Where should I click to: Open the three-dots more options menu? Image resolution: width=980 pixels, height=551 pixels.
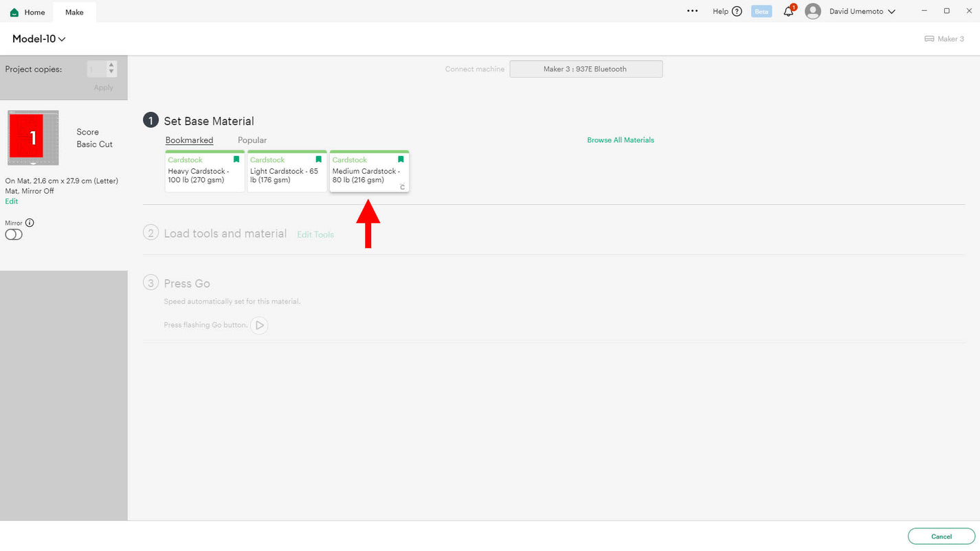pos(692,11)
